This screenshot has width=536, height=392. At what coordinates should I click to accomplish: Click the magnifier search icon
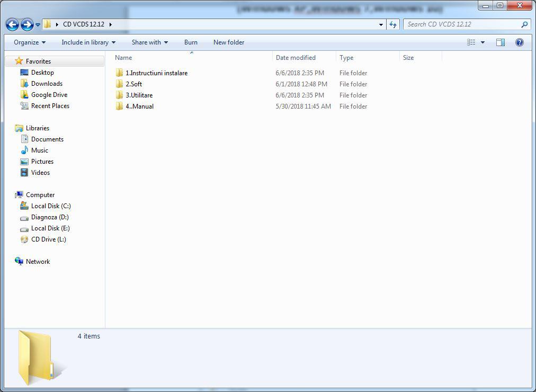pos(524,24)
